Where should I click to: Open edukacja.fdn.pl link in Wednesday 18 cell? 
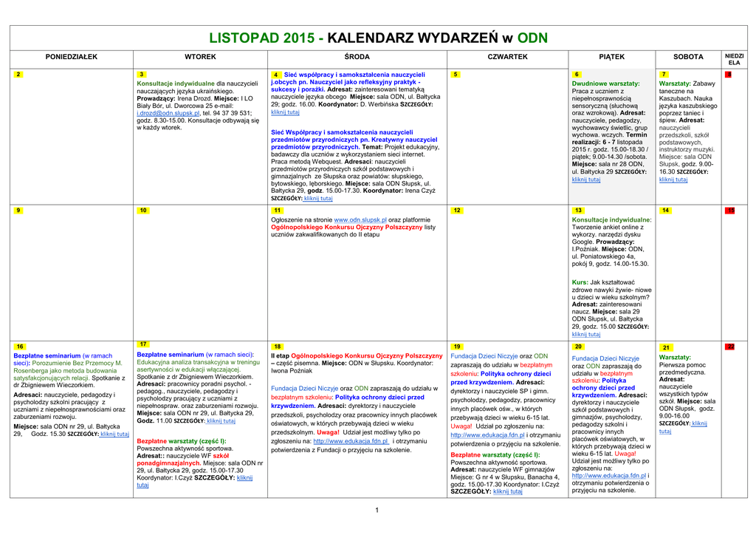click(351, 441)
